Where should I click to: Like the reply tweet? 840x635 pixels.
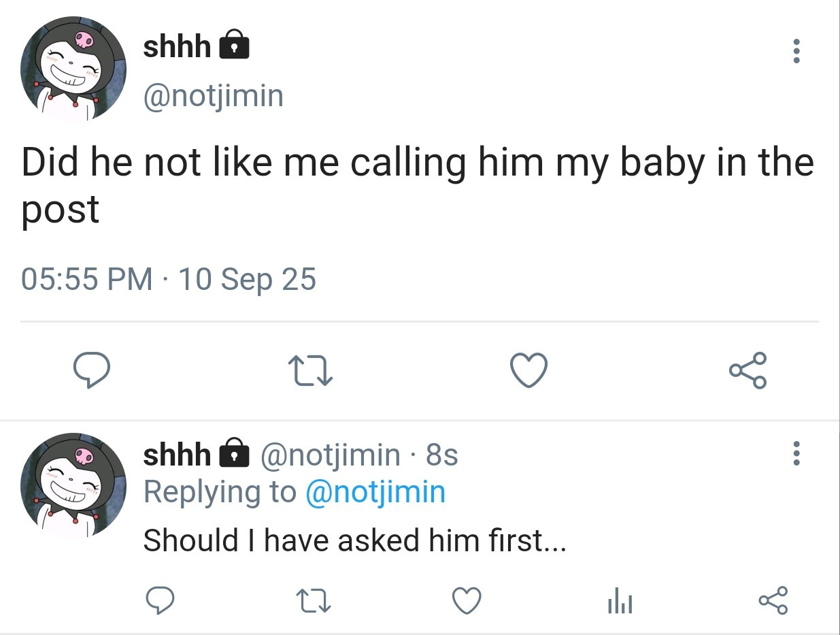pos(467,601)
